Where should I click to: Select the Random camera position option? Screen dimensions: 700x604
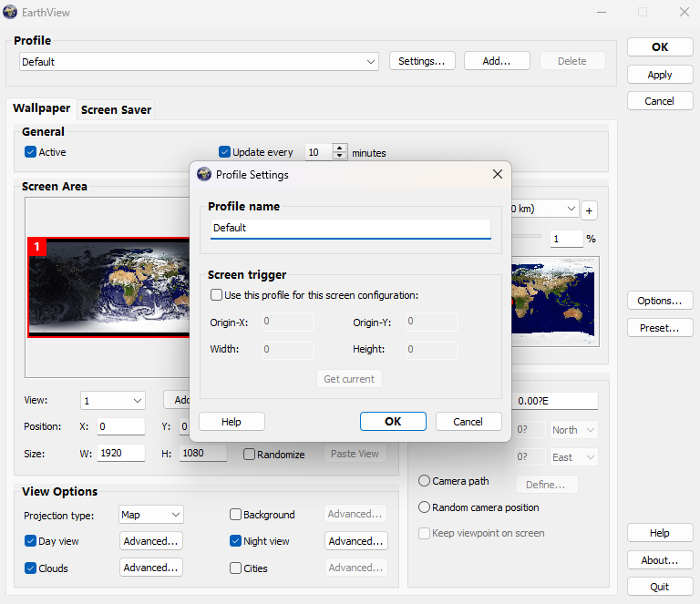(x=424, y=507)
